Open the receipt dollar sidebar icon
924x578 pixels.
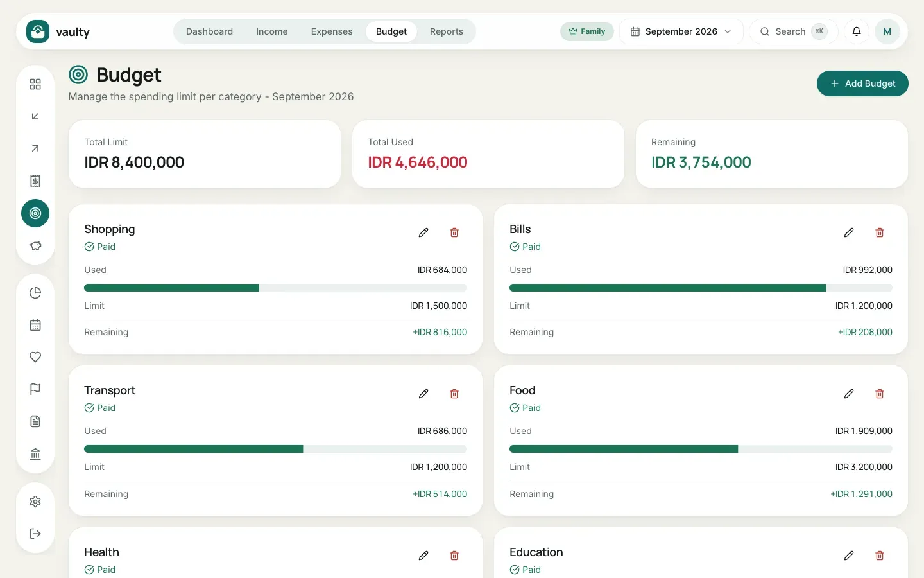35,181
